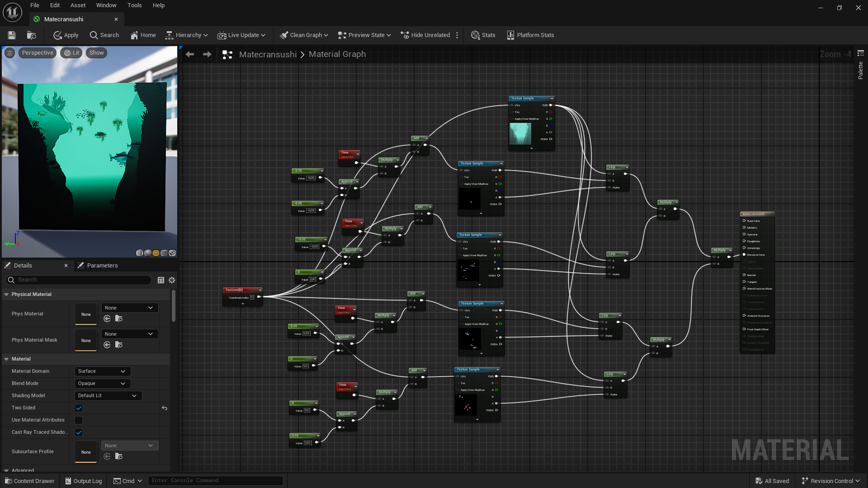The width and height of the screenshot is (868, 488).
Task: Open the Shading Model dropdown
Action: (x=108, y=396)
